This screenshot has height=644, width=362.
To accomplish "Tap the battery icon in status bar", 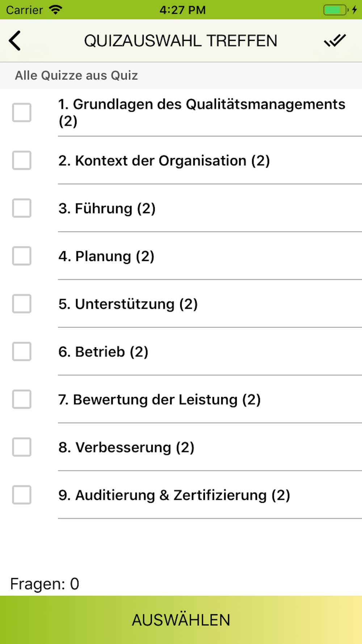I will pyautogui.click(x=336, y=10).
